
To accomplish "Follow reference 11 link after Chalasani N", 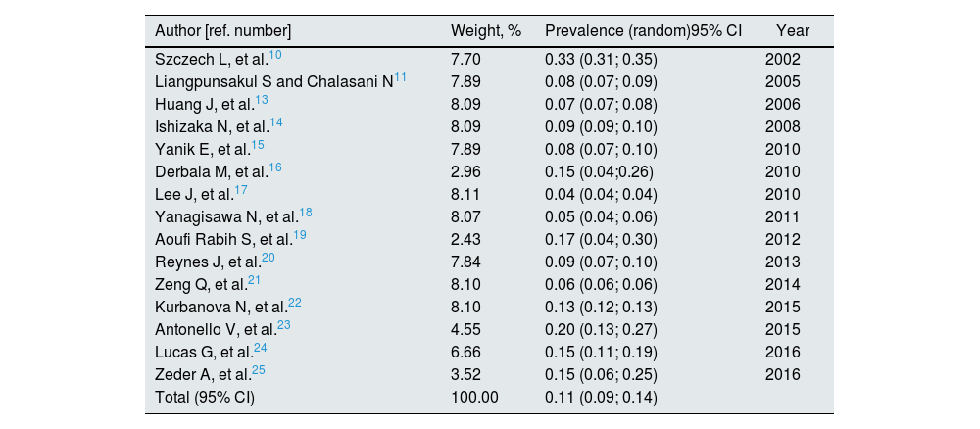I will 401,77.
